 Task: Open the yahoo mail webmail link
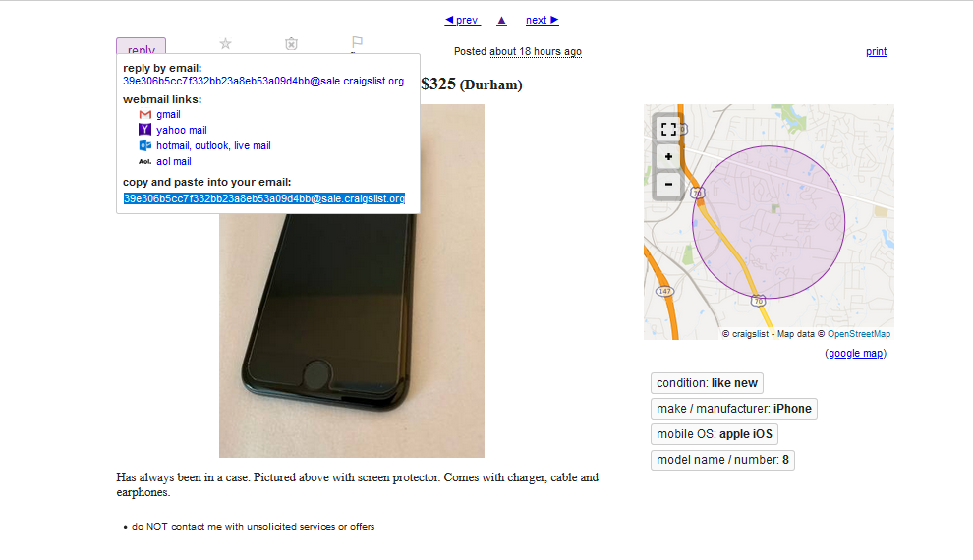pos(182,130)
